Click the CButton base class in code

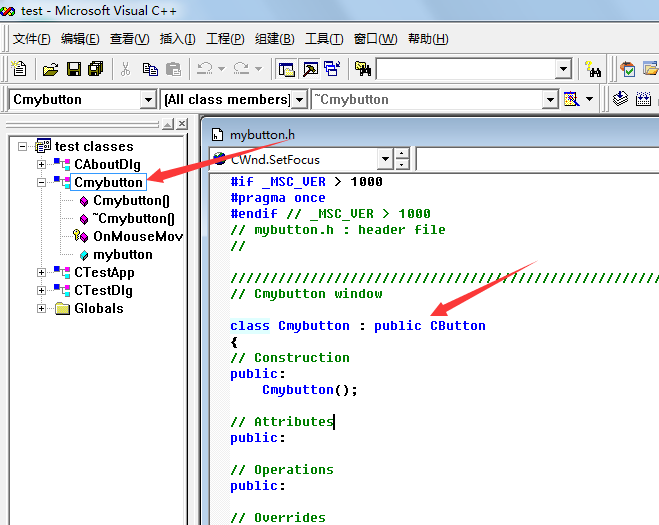[x=458, y=326]
